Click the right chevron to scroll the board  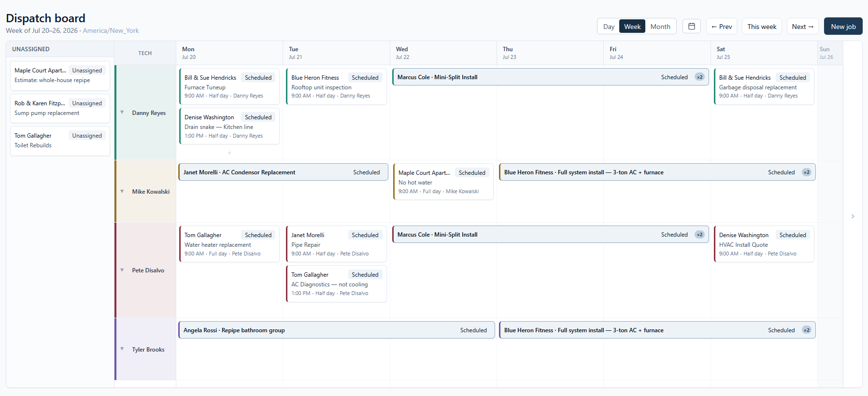point(853,216)
